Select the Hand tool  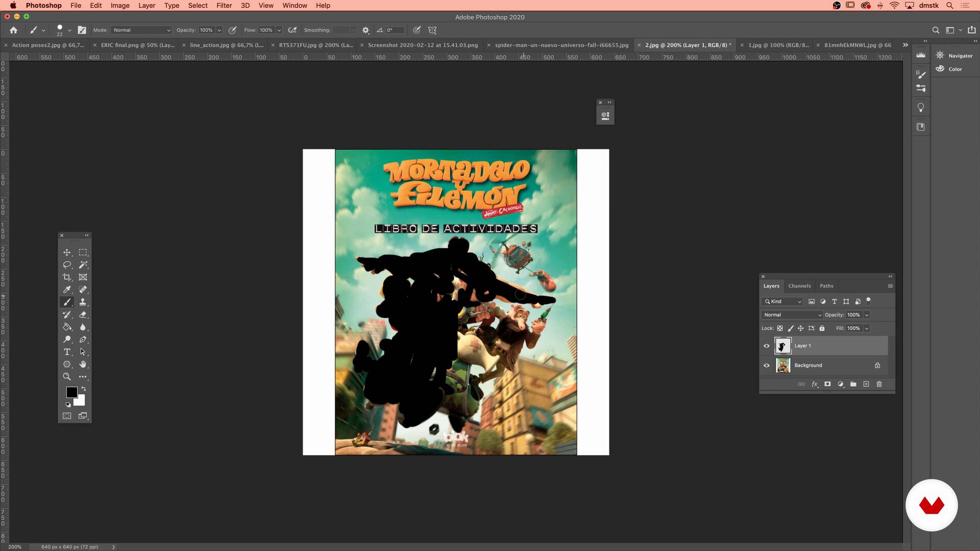tap(83, 364)
